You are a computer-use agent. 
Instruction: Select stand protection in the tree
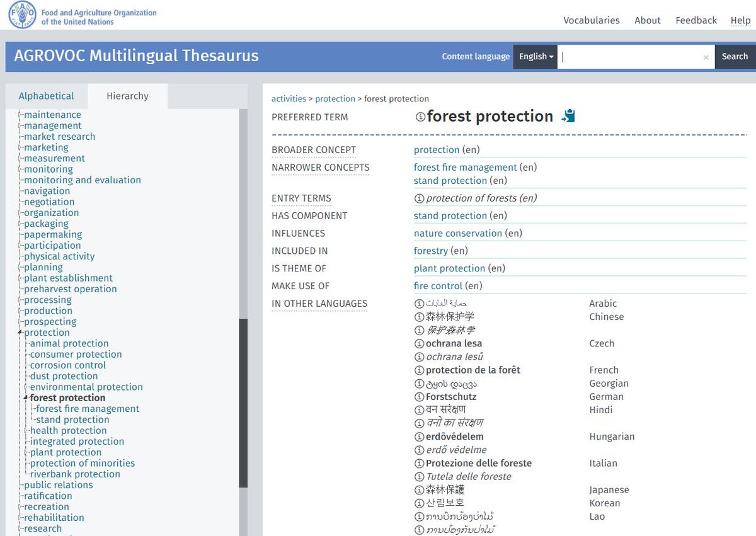click(x=73, y=420)
